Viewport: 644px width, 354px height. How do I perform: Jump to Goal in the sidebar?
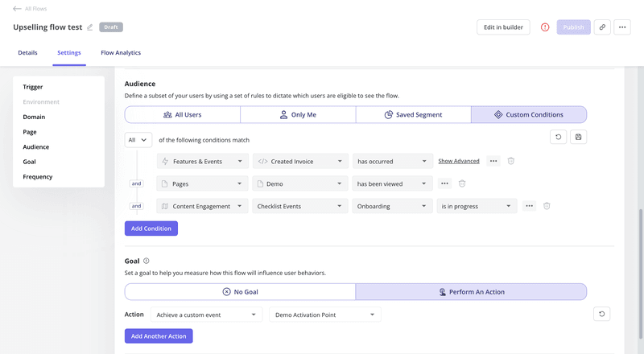click(29, 162)
